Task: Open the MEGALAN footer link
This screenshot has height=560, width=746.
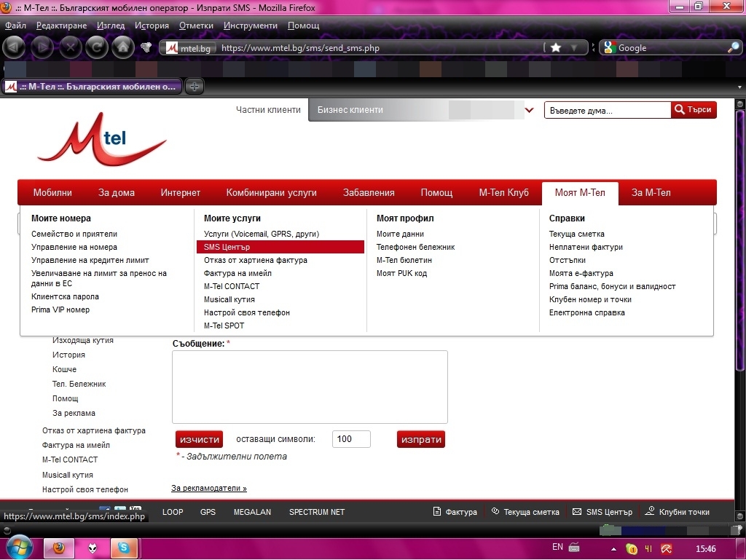Action: (x=252, y=512)
